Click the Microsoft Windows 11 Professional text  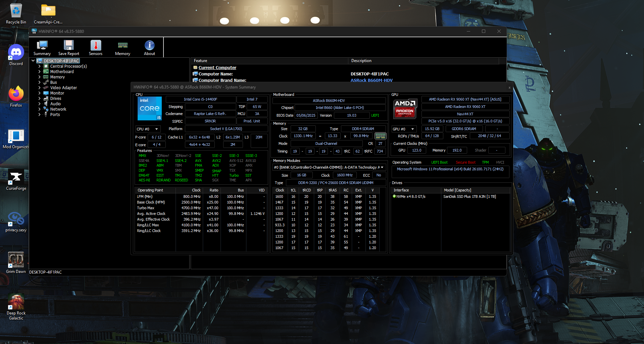pyautogui.click(x=450, y=169)
